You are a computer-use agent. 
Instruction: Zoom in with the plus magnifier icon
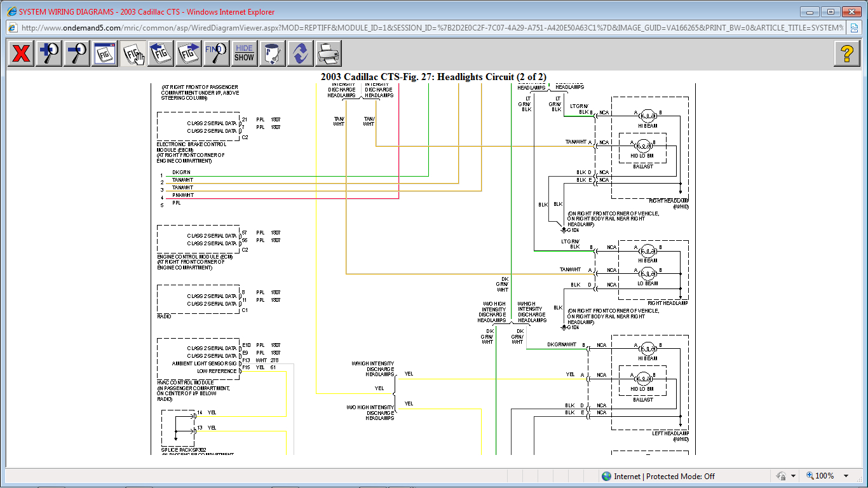(x=49, y=53)
